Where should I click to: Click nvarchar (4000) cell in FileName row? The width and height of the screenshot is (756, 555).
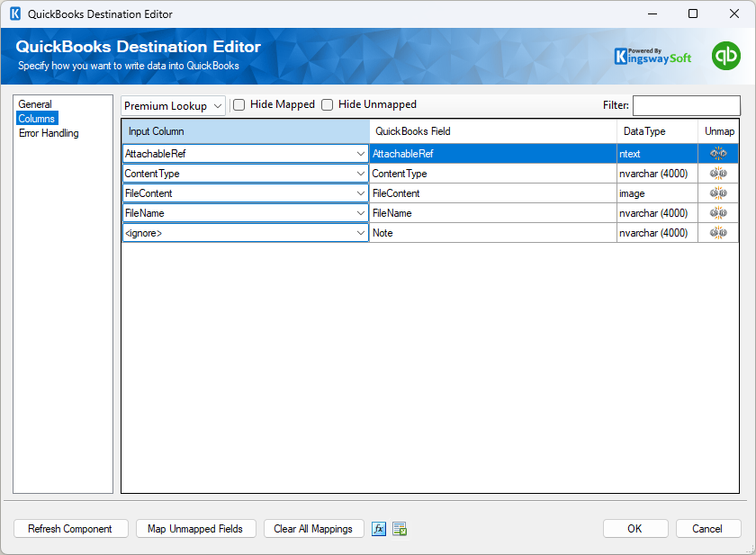click(x=657, y=213)
